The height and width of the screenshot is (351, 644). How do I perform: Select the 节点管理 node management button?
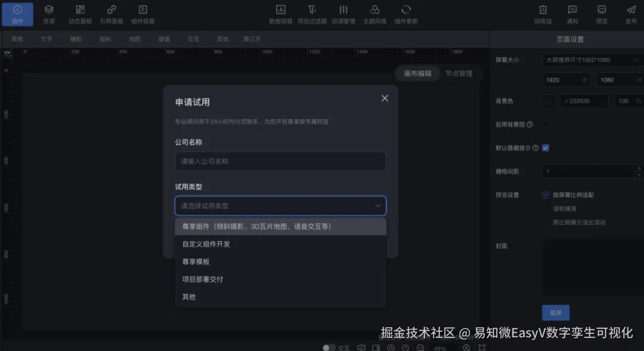point(459,73)
